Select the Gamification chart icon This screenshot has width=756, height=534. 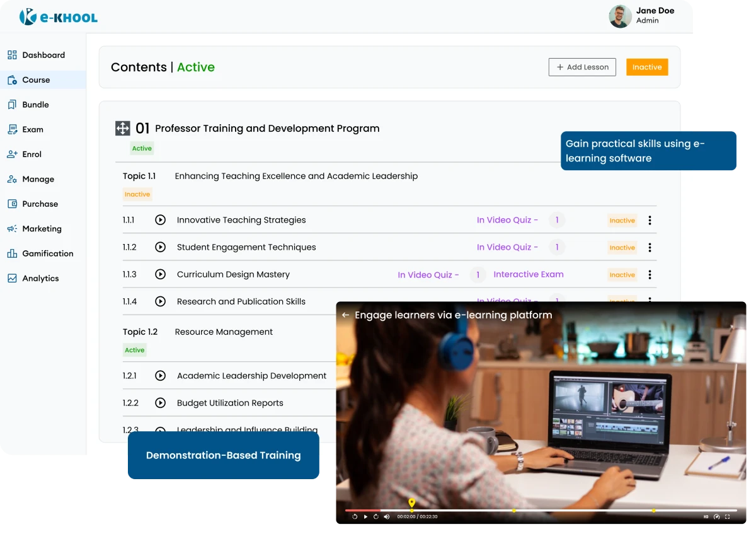pos(13,253)
